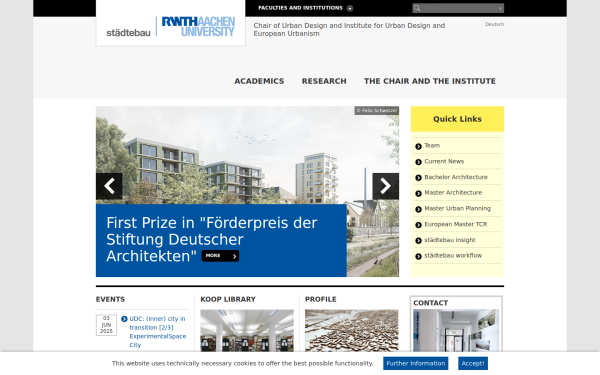Screen dimensions: 600x375
Task: Click arrow bullet beside Current News
Action: click(x=418, y=162)
